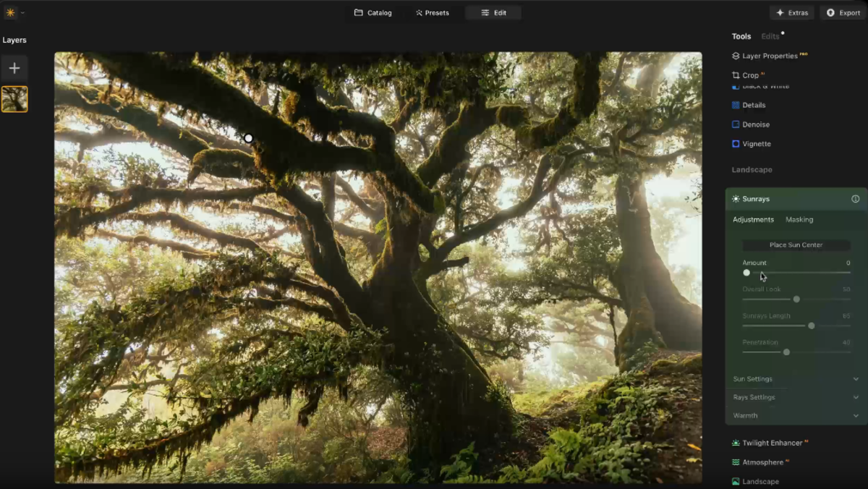
Task: Expand the logo menu dropdown arrow
Action: pos(22,13)
